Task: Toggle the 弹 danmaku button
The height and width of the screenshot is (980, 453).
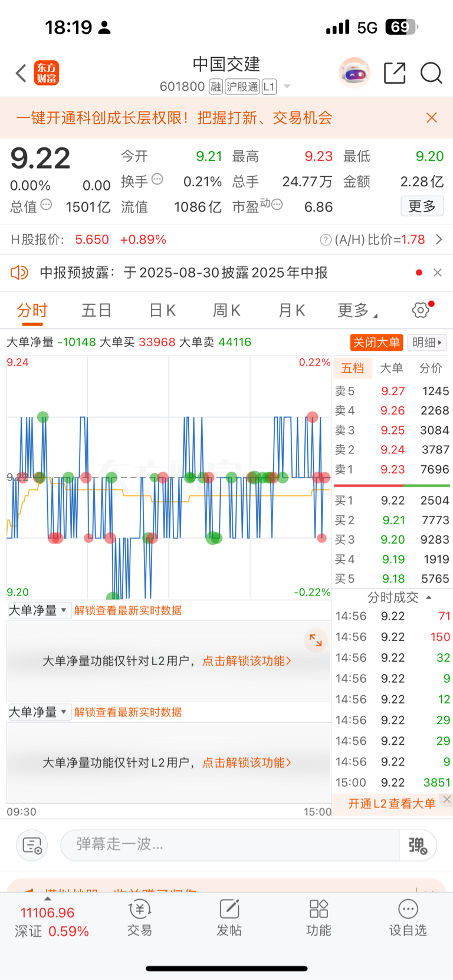Action: point(418,846)
